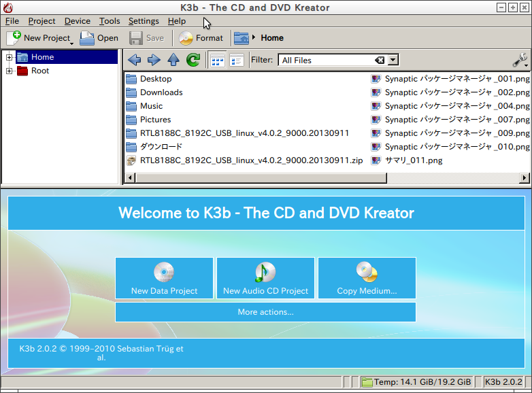Click the Home breadcrumb label
This screenshot has width=532, height=393.
[x=272, y=37]
